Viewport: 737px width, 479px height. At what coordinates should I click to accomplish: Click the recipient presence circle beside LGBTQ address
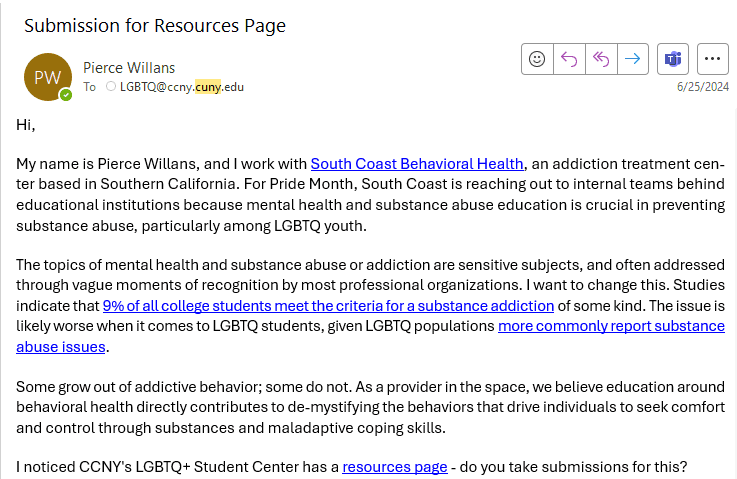point(111,86)
